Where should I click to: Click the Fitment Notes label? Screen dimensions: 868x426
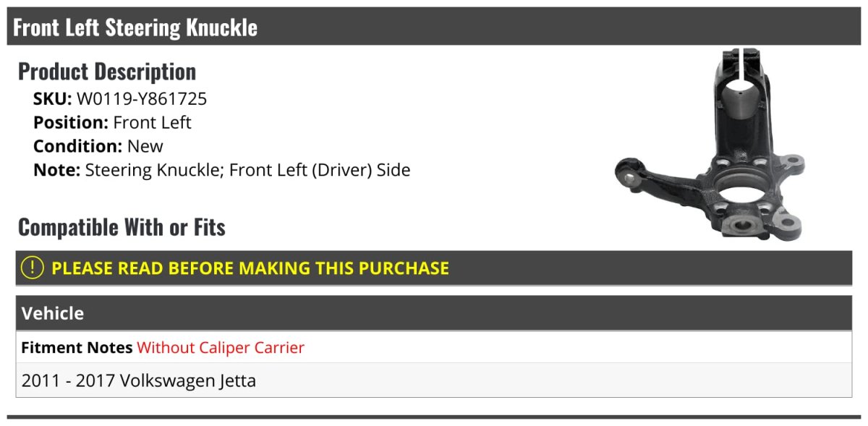coord(77,348)
